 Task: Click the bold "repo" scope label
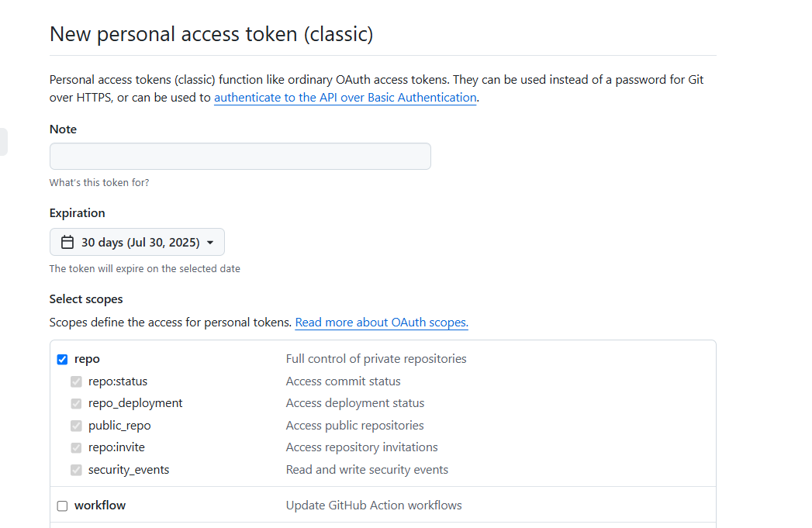[87, 359]
